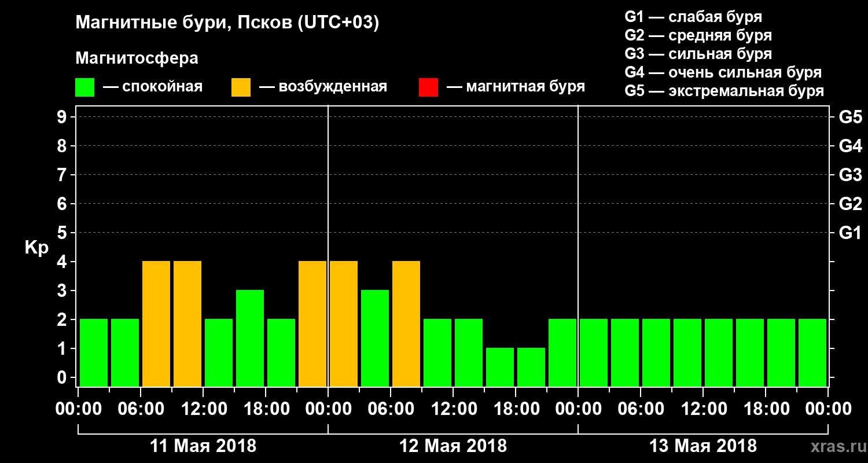Click the Kp 3 green bar on 11 May

(x=250, y=338)
